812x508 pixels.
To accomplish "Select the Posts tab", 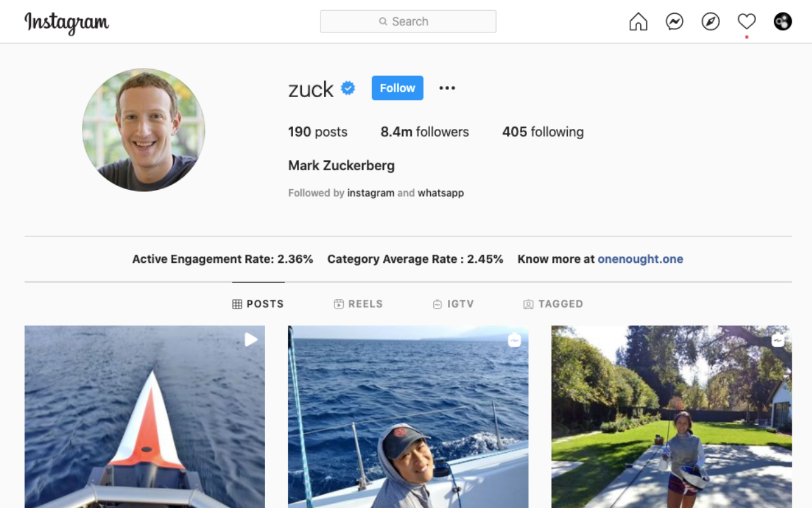I will coord(258,304).
